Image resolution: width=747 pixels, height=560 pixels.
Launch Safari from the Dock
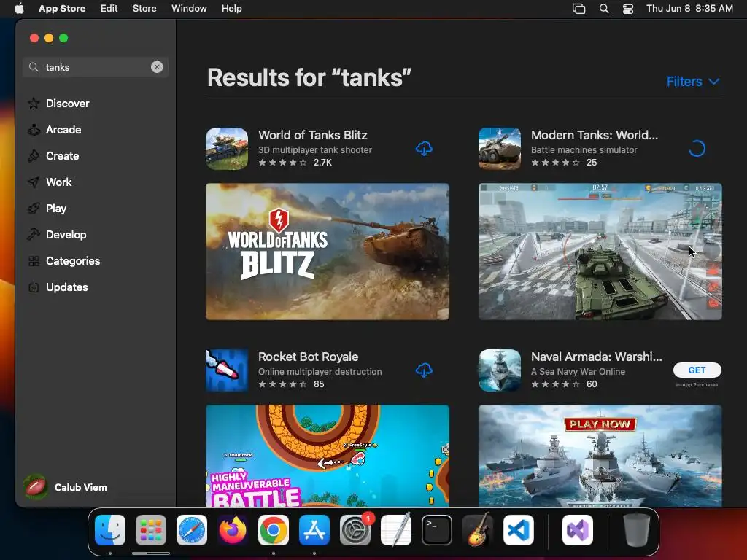coord(192,530)
